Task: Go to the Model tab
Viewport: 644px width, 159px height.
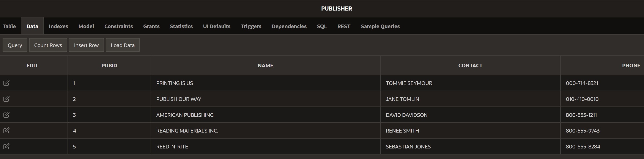Action: coord(86,26)
